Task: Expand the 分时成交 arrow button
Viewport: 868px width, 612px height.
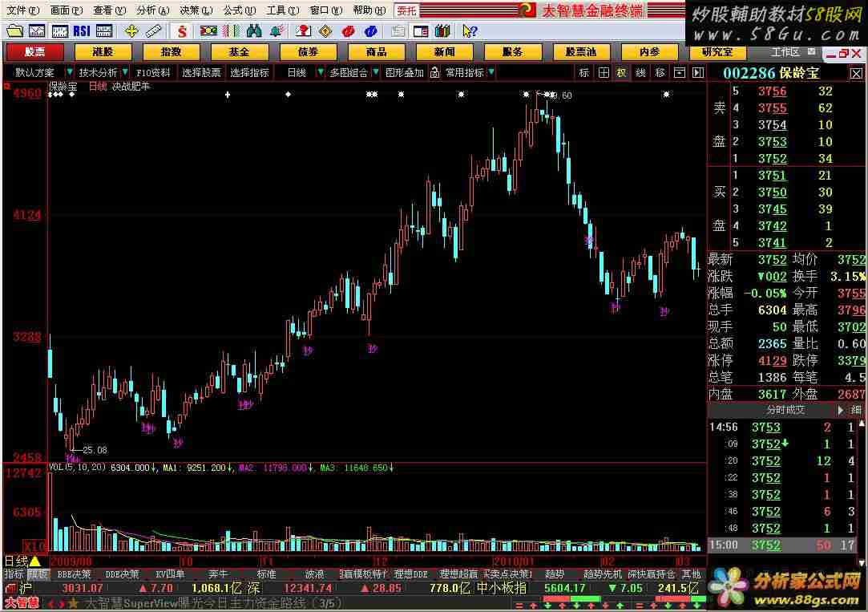Action: click(840, 410)
